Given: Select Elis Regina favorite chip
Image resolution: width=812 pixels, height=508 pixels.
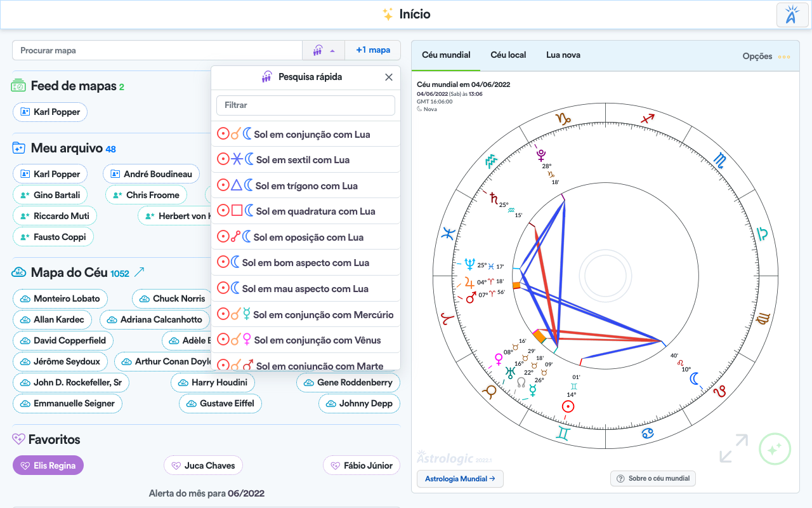Looking at the screenshot, I should click(48, 465).
